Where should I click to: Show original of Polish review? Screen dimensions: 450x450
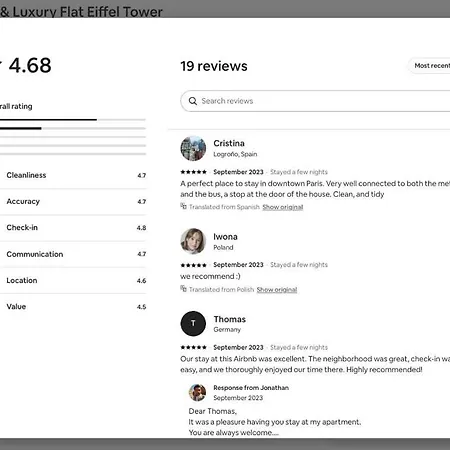[277, 290]
